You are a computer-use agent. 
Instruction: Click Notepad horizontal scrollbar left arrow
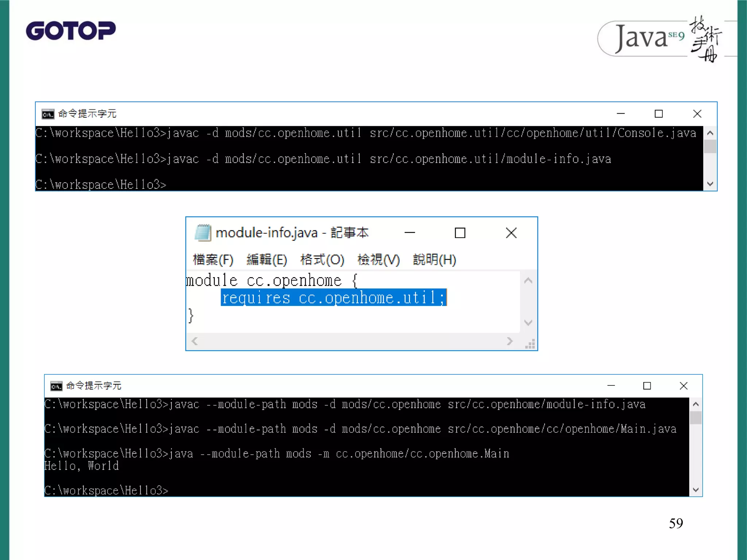click(x=195, y=341)
